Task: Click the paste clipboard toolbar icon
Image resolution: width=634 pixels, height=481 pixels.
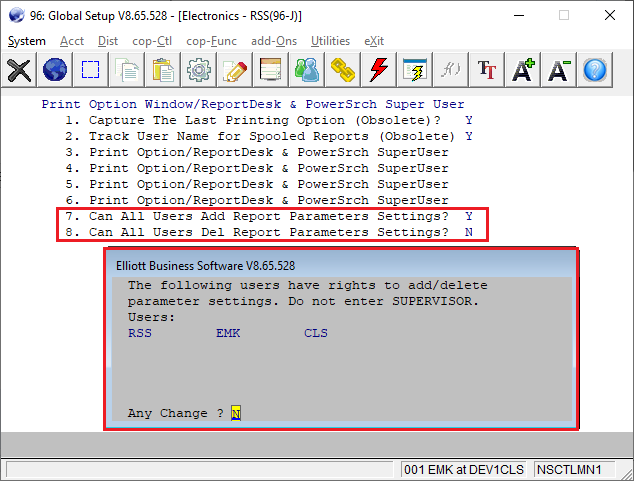Action: (163, 70)
